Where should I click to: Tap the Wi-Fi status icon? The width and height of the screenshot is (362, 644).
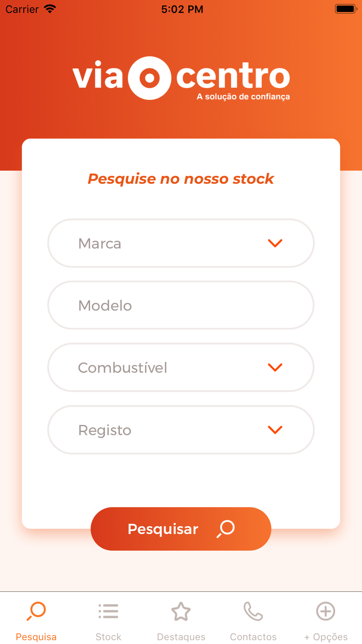click(x=50, y=9)
